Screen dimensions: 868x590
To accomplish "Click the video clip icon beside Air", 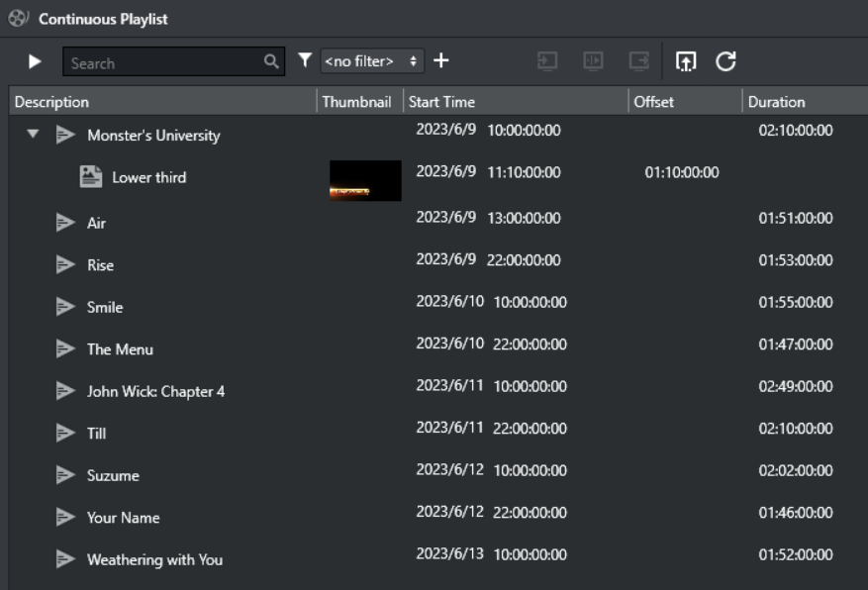I will [65, 223].
